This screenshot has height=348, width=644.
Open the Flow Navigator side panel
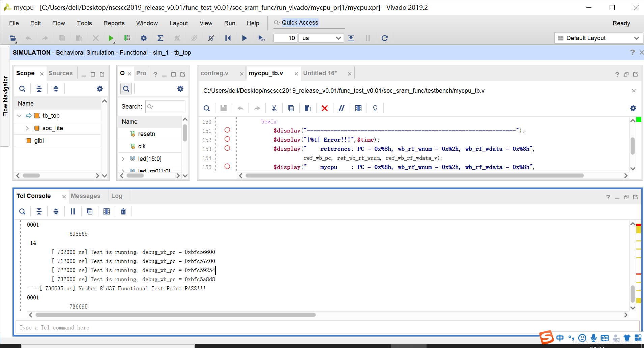[x=5, y=96]
